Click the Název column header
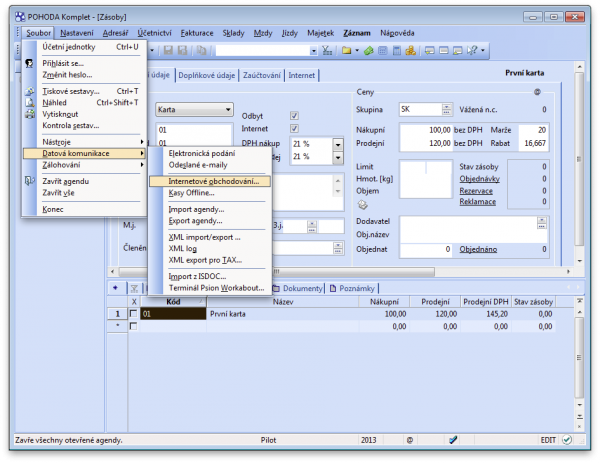600x463 pixels. 283,302
